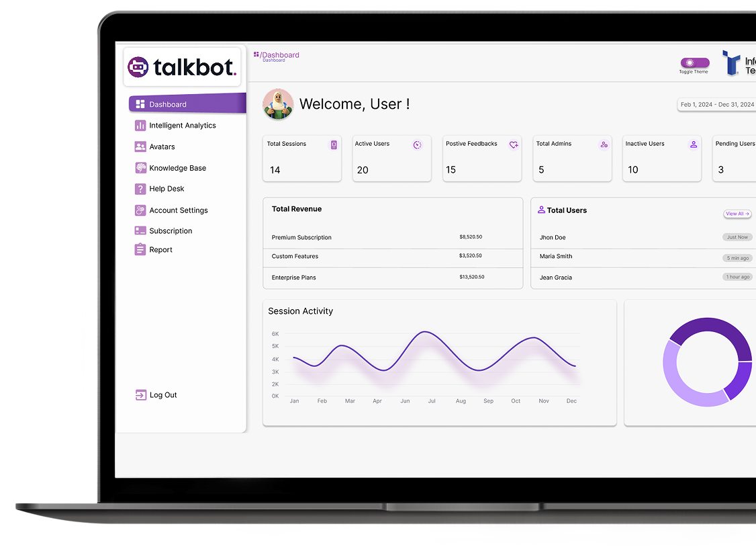Open the Feb 1, 2024 date range picker
Image resolution: width=756 pixels, height=549 pixels.
point(717,105)
